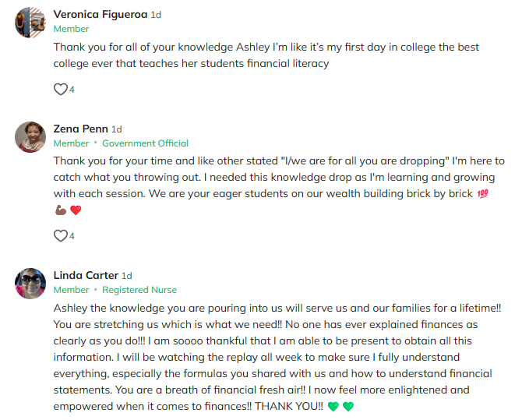This screenshot has width=522, height=420.
Task: Click the Member badge under Zena Penn
Action: tap(71, 143)
